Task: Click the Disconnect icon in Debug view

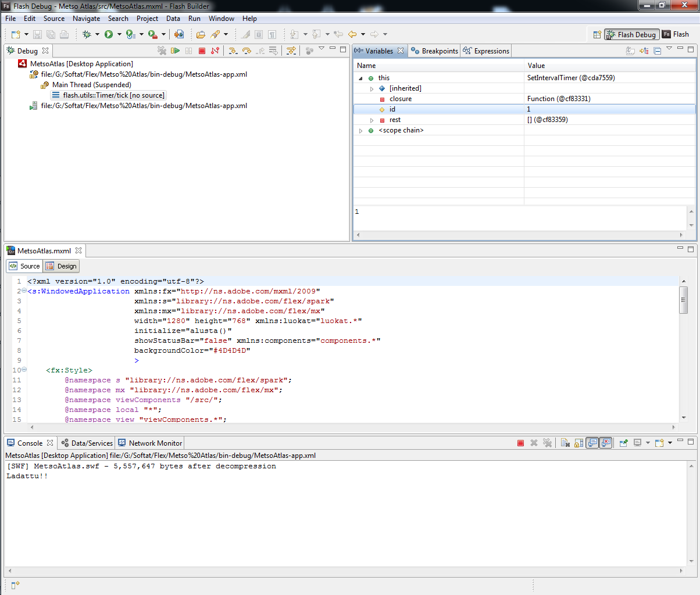Action: point(215,51)
